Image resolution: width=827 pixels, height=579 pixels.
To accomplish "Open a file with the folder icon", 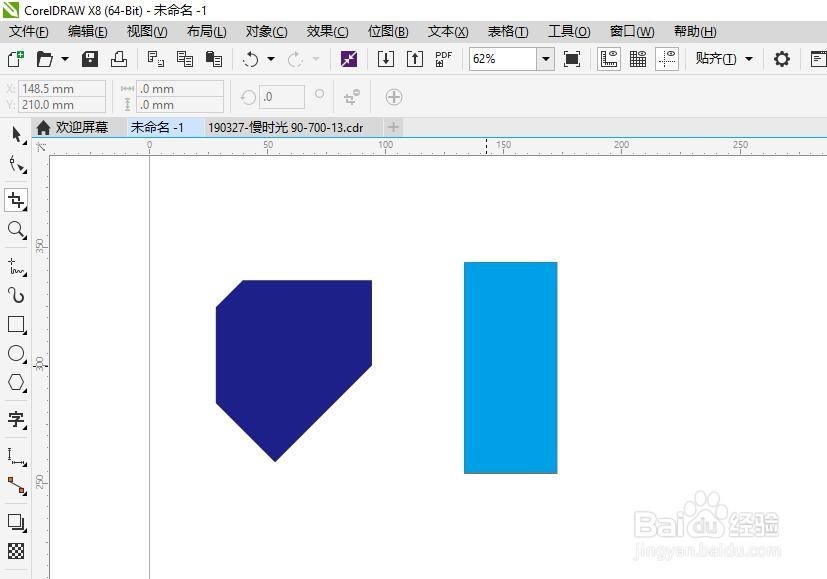I will pyautogui.click(x=45, y=59).
